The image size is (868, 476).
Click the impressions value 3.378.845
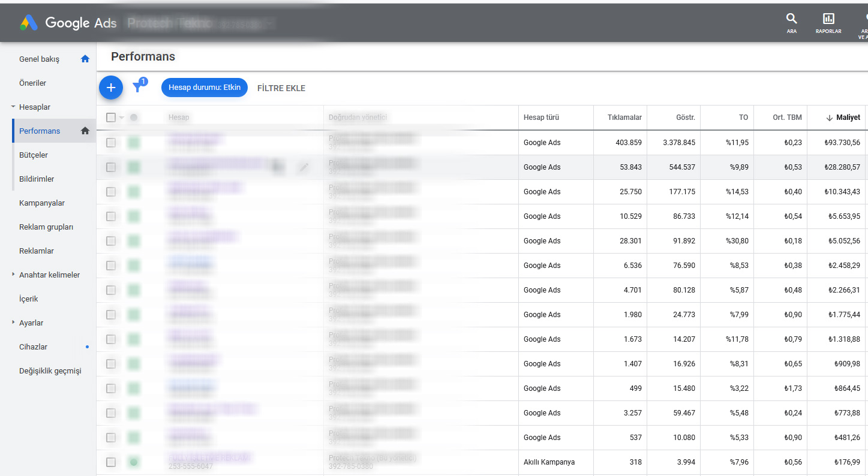[x=679, y=143]
